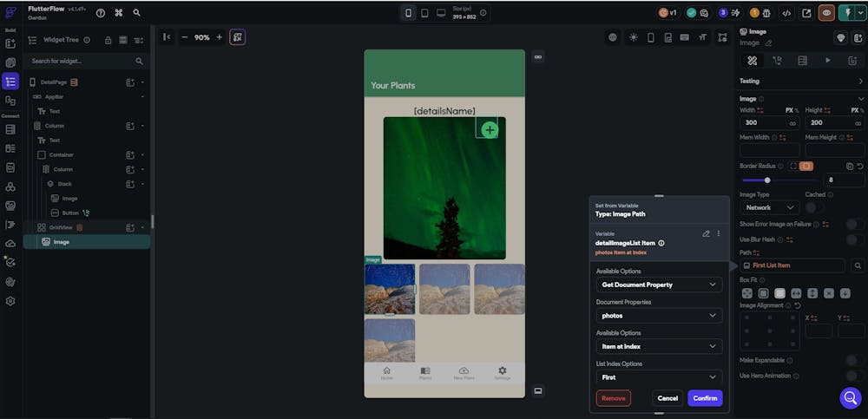Open the v1 version indicator

pos(667,13)
